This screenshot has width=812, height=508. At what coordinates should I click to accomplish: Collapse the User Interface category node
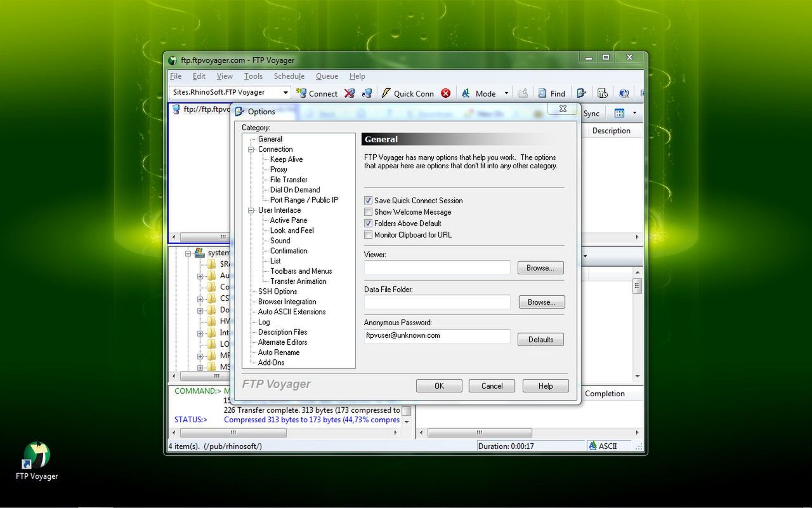251,210
